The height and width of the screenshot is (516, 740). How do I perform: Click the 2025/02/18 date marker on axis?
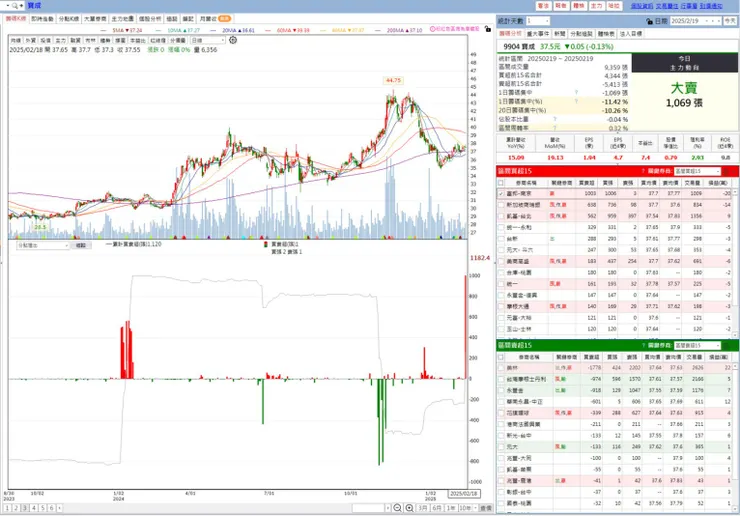pyautogui.click(x=463, y=494)
